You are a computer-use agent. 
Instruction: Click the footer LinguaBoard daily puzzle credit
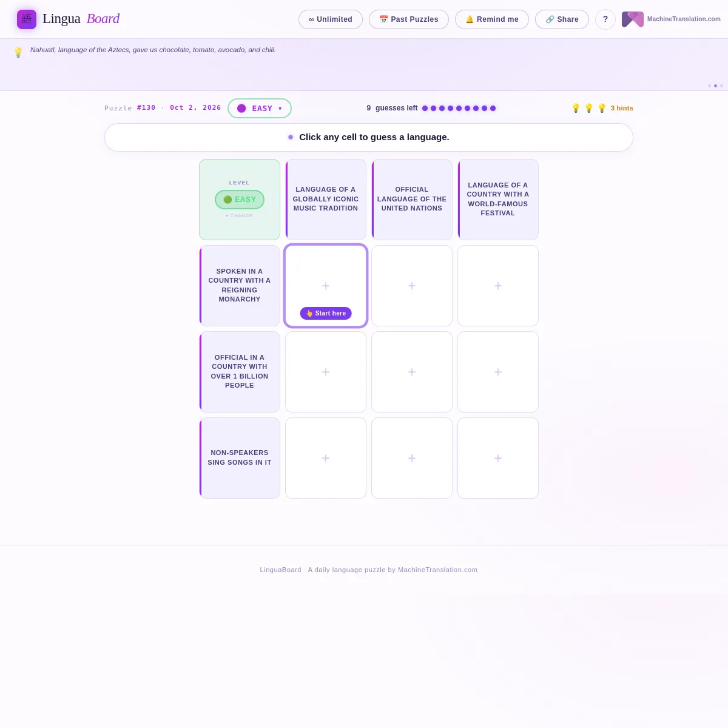coord(369,570)
